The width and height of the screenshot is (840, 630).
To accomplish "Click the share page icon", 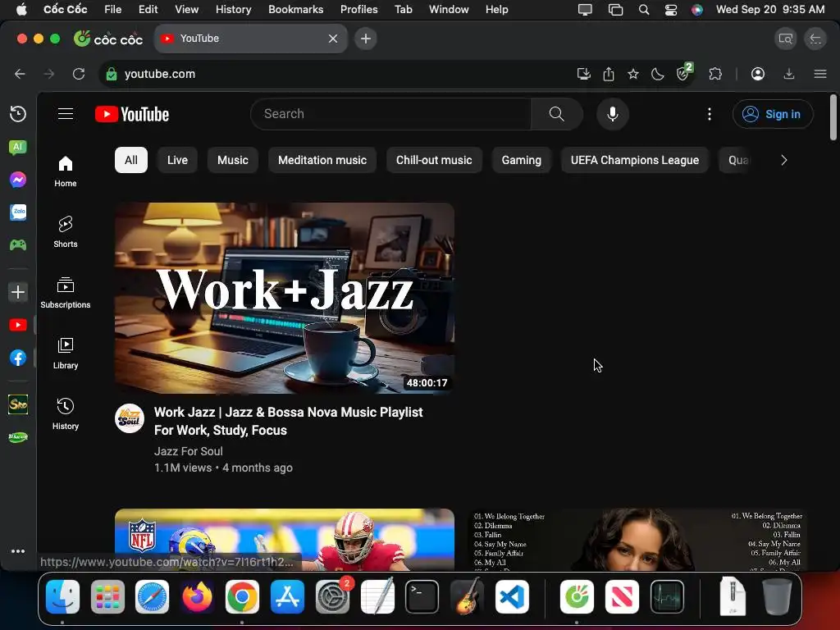I will 609,74.
